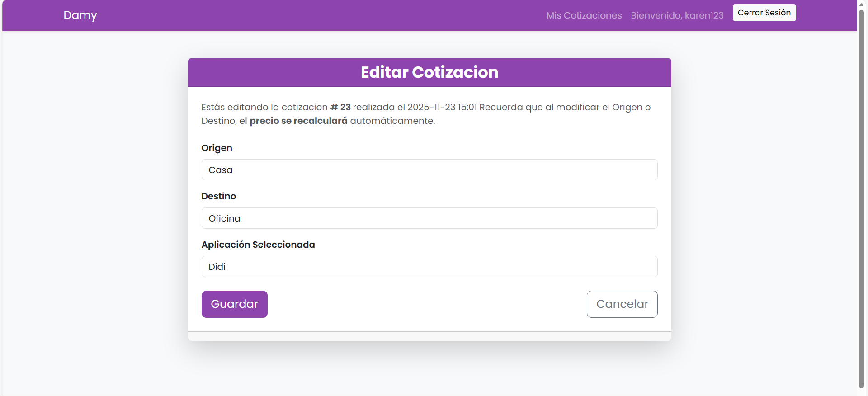Log out with Cerrar Sesión

764,13
